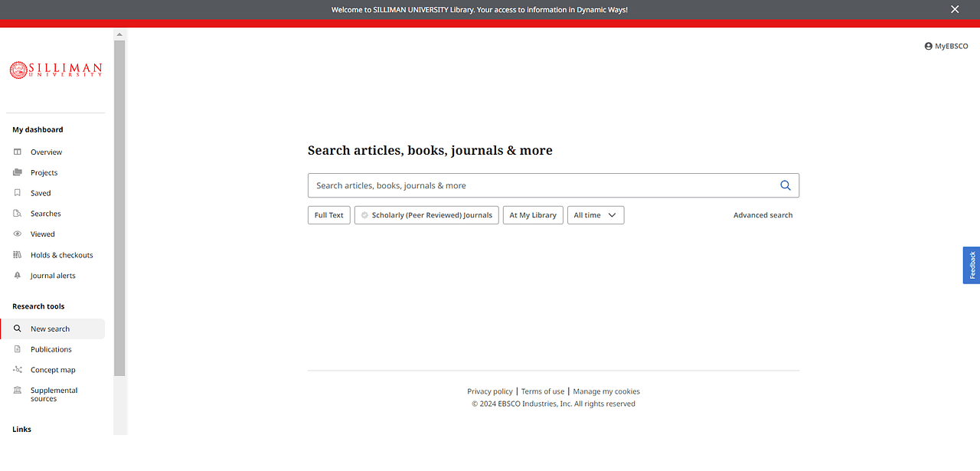980x471 pixels.
Task: Open Saved items via the bookmark icon
Action: pyautogui.click(x=17, y=192)
